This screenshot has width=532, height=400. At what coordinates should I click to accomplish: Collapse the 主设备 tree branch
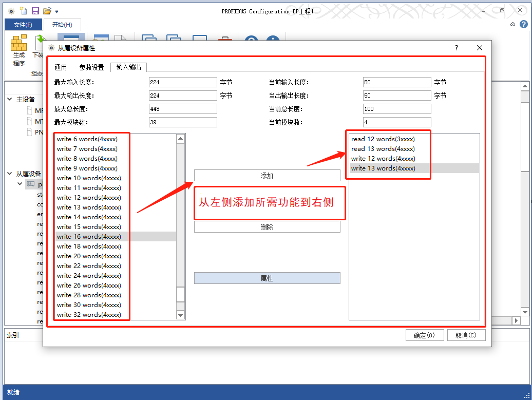point(9,99)
